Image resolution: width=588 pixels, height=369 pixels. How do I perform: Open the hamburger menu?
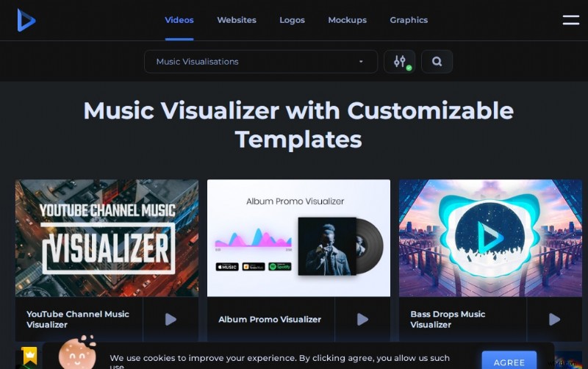click(571, 20)
